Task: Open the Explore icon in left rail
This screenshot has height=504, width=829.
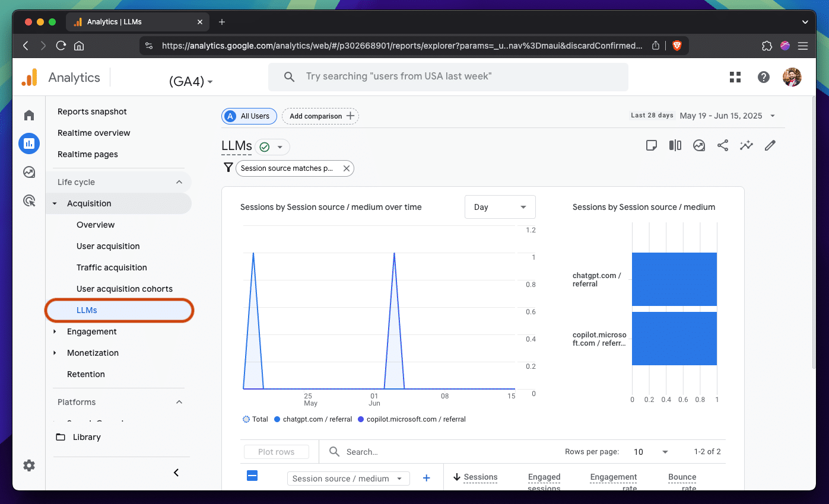Action: pos(29,172)
